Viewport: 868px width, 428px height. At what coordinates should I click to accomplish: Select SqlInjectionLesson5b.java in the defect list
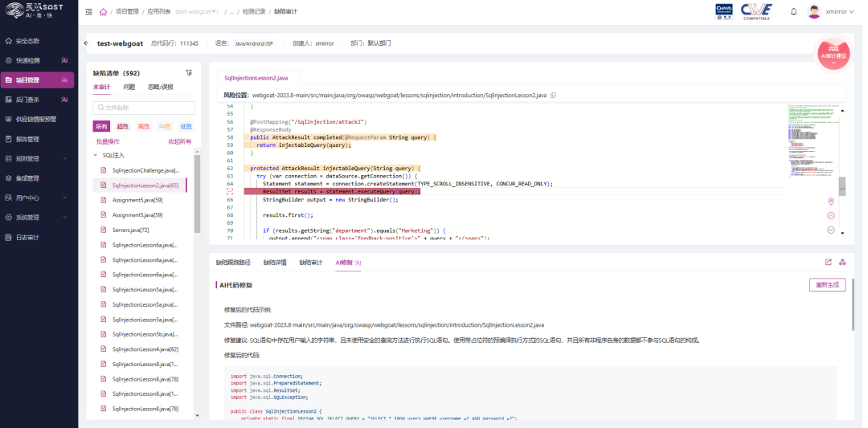[x=145, y=334]
